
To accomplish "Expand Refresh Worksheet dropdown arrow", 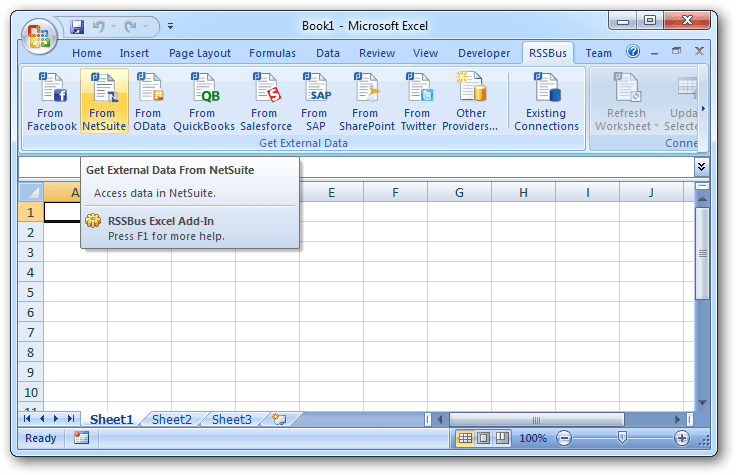I will (x=656, y=126).
